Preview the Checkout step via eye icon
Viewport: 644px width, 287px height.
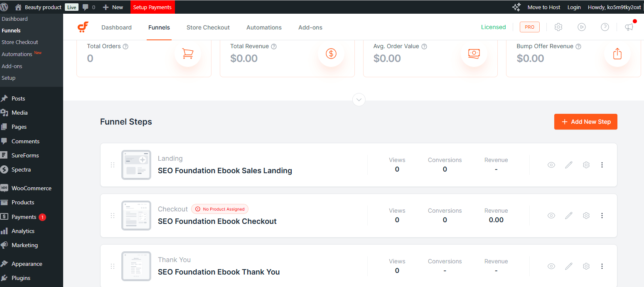pos(551,216)
